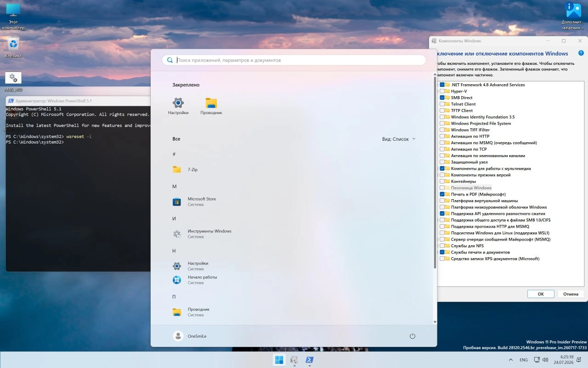Click the OK button in Компоненты Windows
This screenshot has height=368, width=588.
click(x=541, y=294)
